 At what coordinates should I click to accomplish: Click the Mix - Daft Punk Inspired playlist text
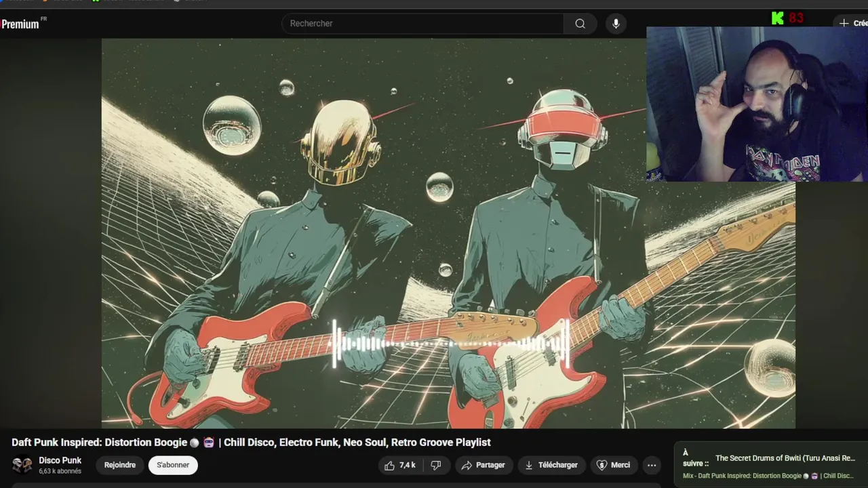coord(768,476)
